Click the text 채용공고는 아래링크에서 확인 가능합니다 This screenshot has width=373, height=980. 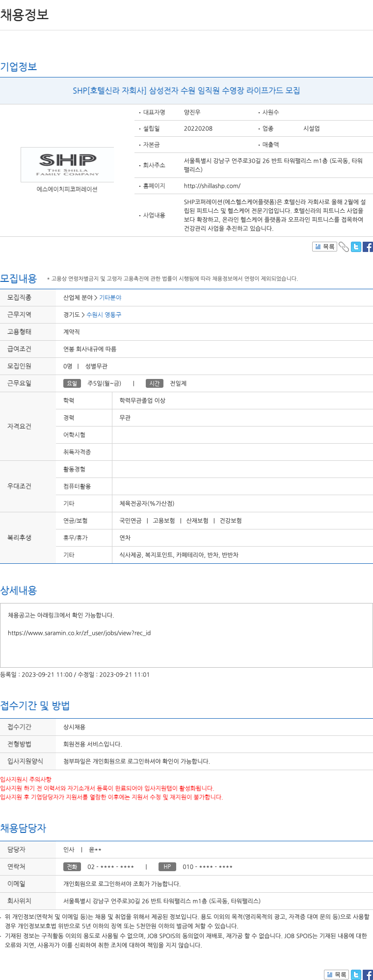61,615
